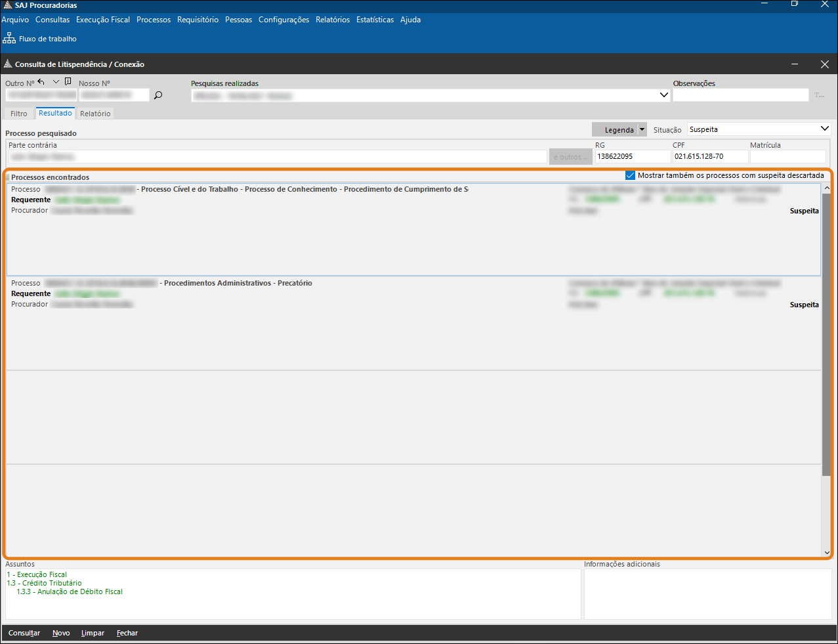Switch to the Relatório tab
This screenshot has width=838, height=644.
pyautogui.click(x=95, y=114)
